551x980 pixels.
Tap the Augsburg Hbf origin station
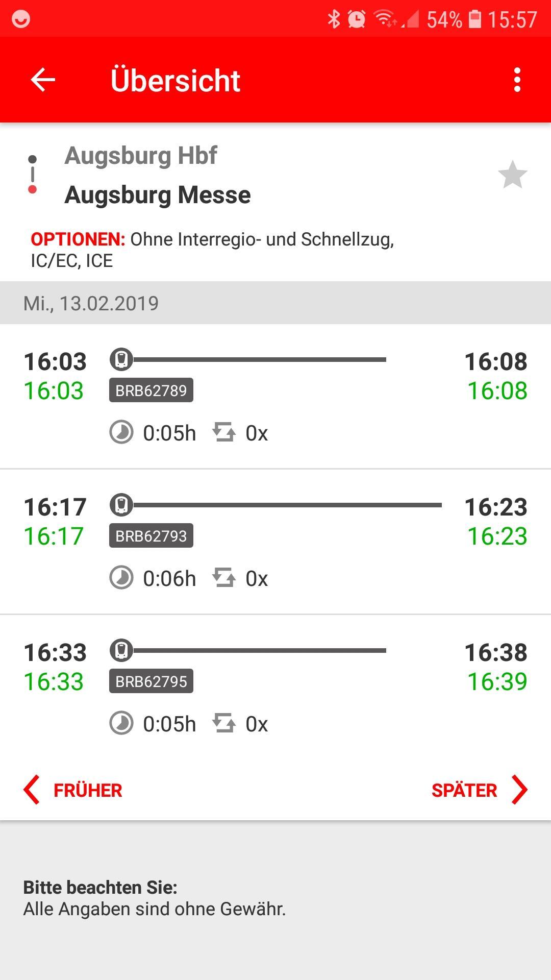click(x=141, y=156)
